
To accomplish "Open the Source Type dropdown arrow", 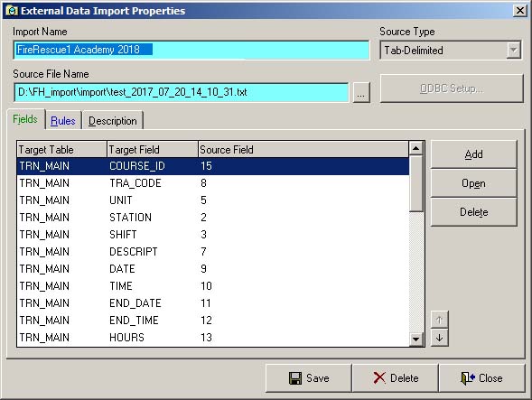I will (x=514, y=51).
